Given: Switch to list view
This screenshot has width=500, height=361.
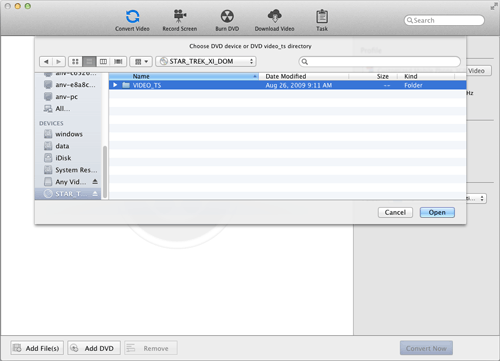Looking at the screenshot, I should (89, 62).
